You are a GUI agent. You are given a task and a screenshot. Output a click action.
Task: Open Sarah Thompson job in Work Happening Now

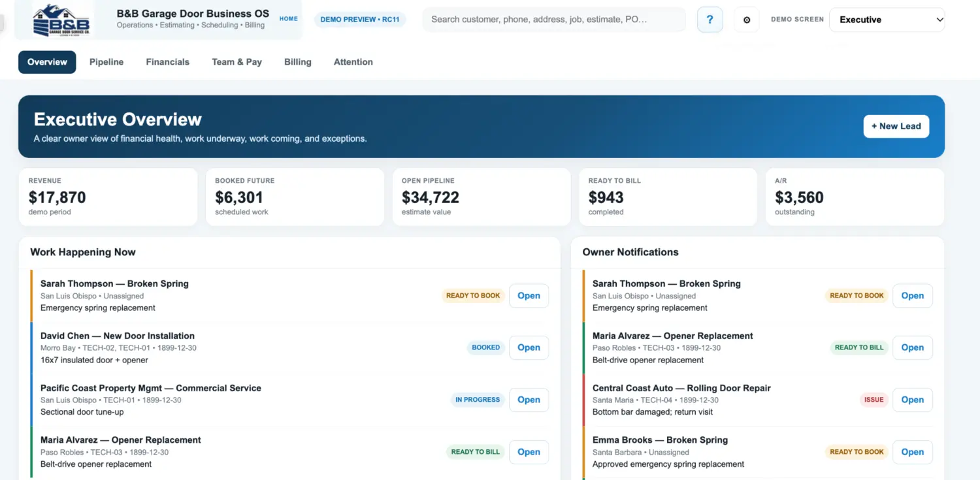coord(529,296)
